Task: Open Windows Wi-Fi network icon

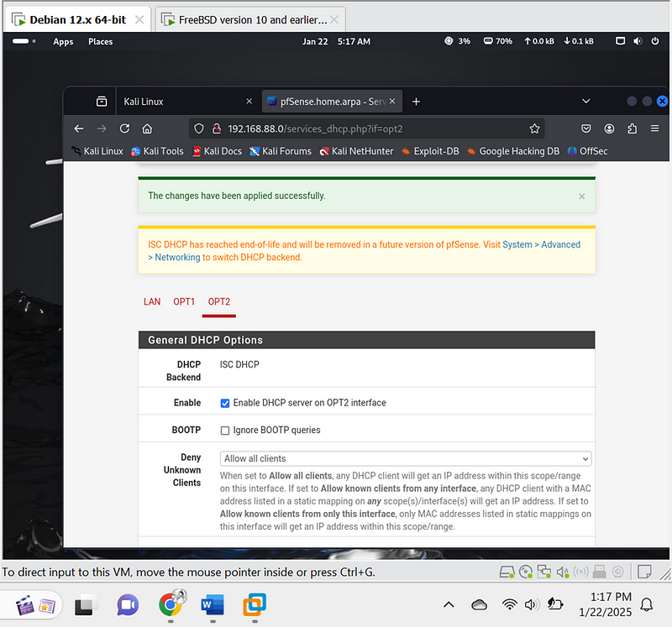Action: [x=509, y=604]
